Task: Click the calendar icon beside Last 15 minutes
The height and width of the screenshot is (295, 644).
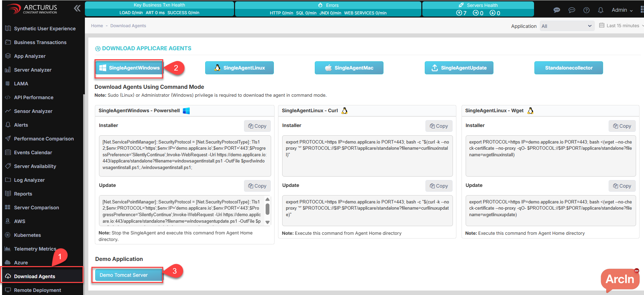Action: [602, 25]
